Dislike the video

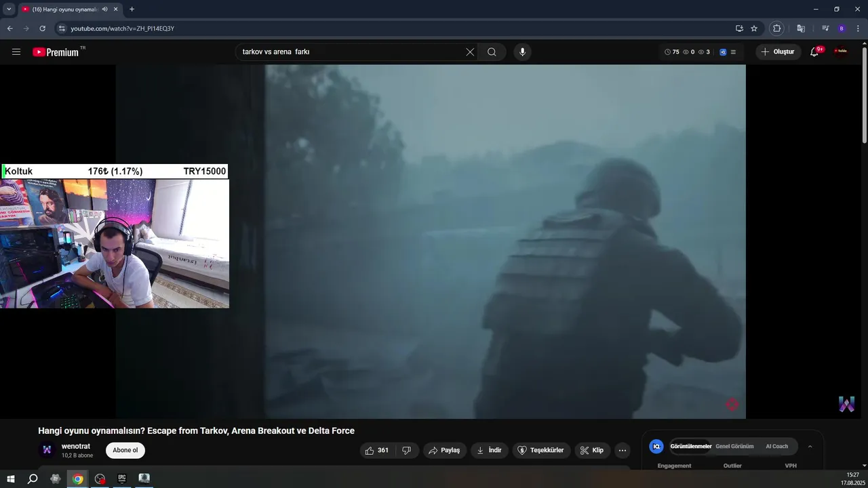[406, 450]
